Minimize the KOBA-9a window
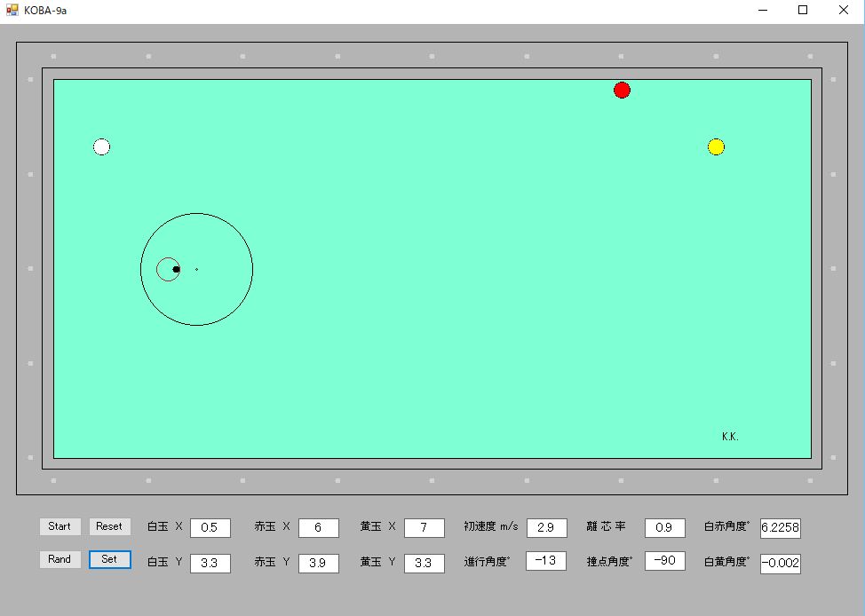Screen dimensions: 865x616 click(x=763, y=10)
